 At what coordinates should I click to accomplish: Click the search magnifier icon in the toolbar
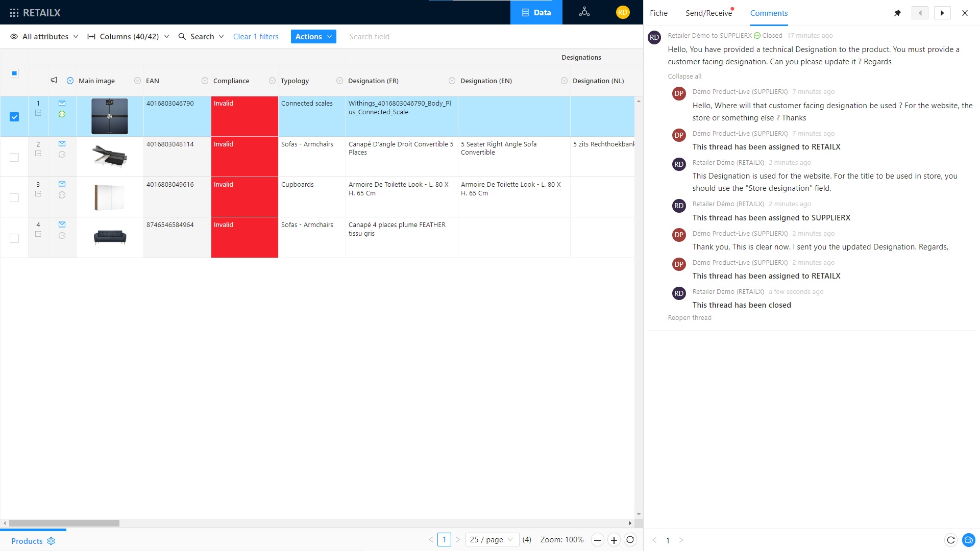click(182, 36)
